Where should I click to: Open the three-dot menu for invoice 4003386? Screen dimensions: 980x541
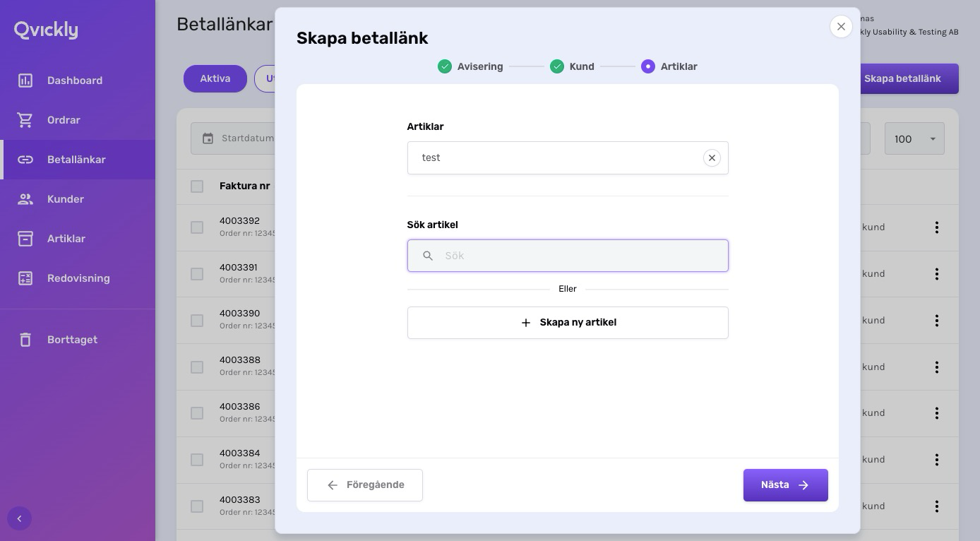coord(937,413)
